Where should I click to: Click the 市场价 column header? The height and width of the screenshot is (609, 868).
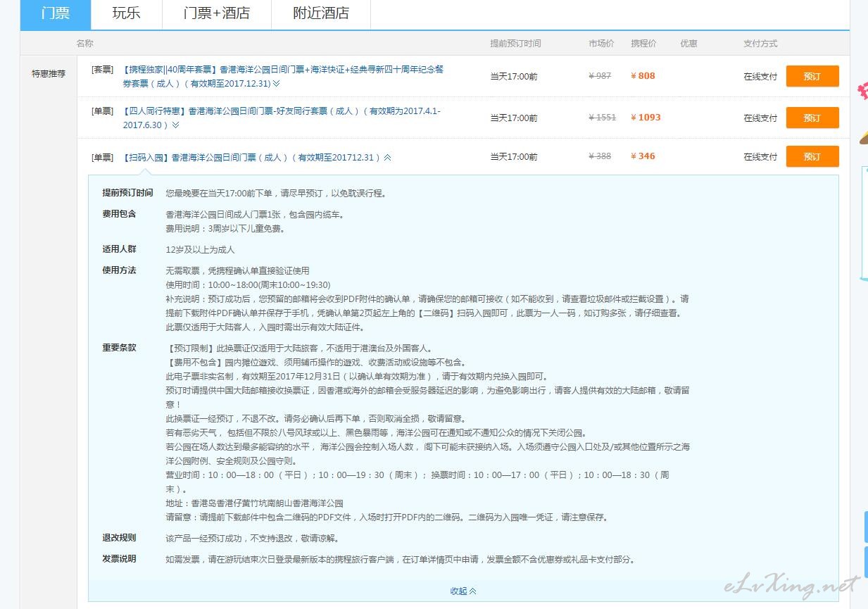point(601,44)
